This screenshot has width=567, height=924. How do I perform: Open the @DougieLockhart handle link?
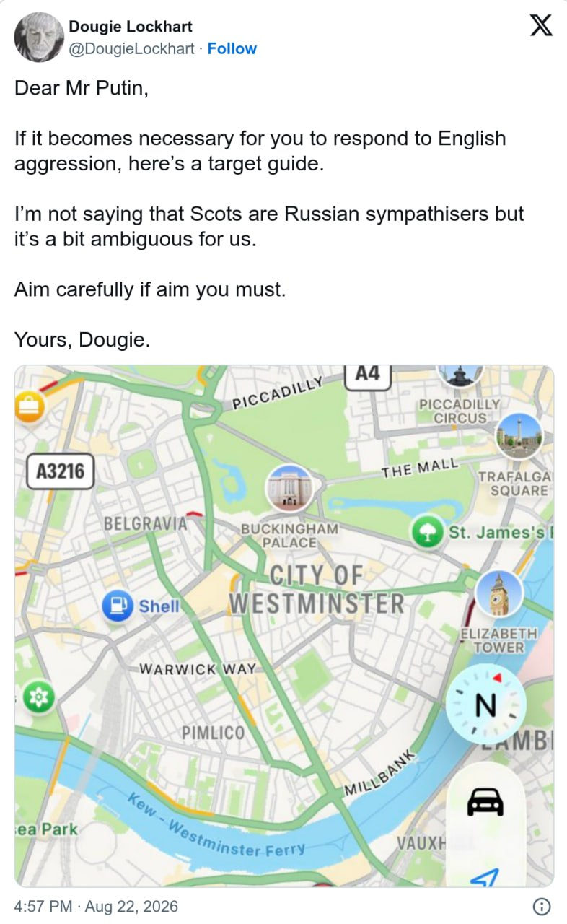tap(131, 48)
